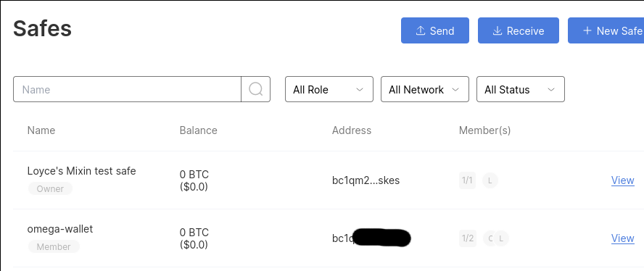The height and width of the screenshot is (271, 644).
Task: Open the All Status dropdown
Action: coord(521,89)
